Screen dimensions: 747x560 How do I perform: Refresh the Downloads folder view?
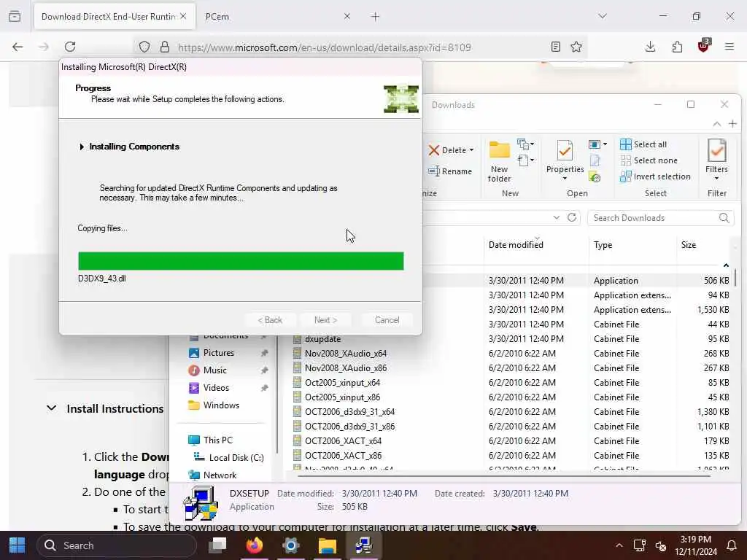point(572,217)
